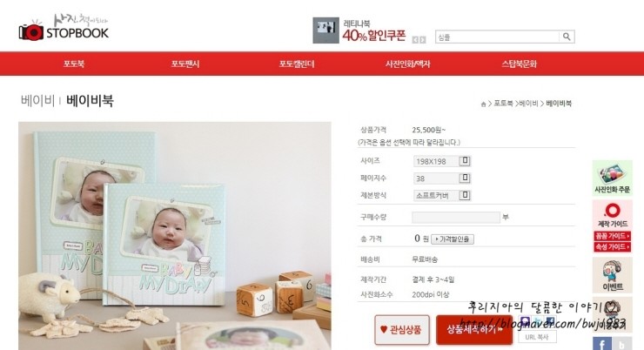The width and height of the screenshot is (644, 350).
Task: Click the 관심상품 wishlist button
Action: click(402, 329)
